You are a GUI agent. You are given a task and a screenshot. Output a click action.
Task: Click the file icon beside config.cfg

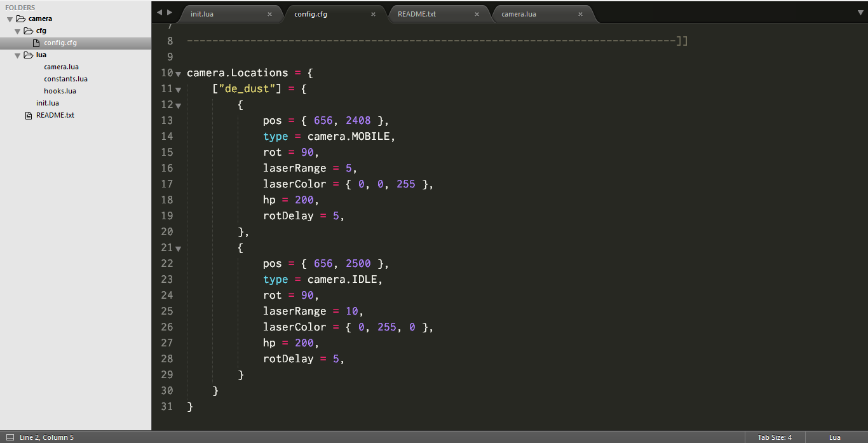pos(36,43)
